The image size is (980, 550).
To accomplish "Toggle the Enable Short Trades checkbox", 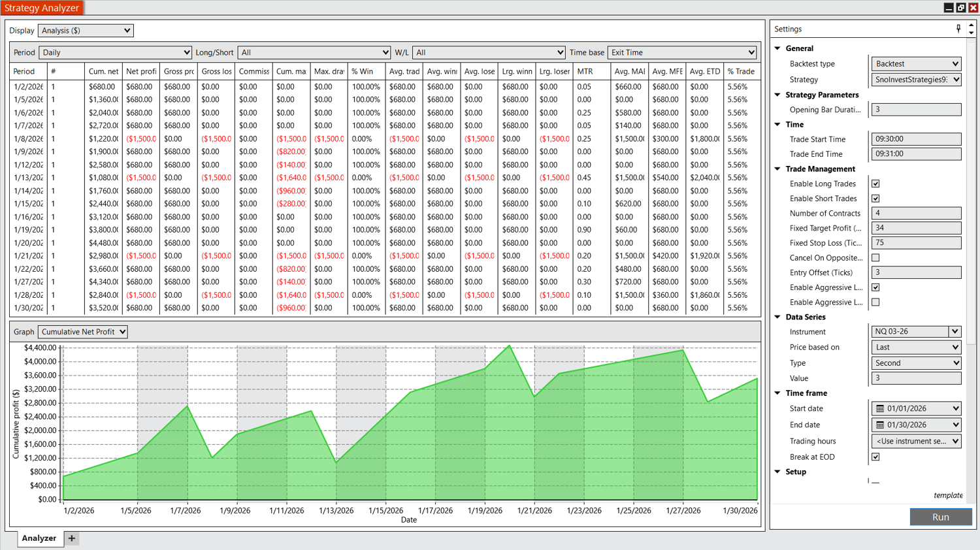I will click(875, 199).
